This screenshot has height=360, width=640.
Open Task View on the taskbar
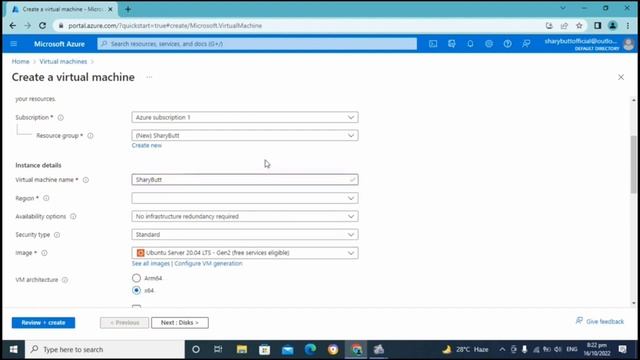[218, 349]
